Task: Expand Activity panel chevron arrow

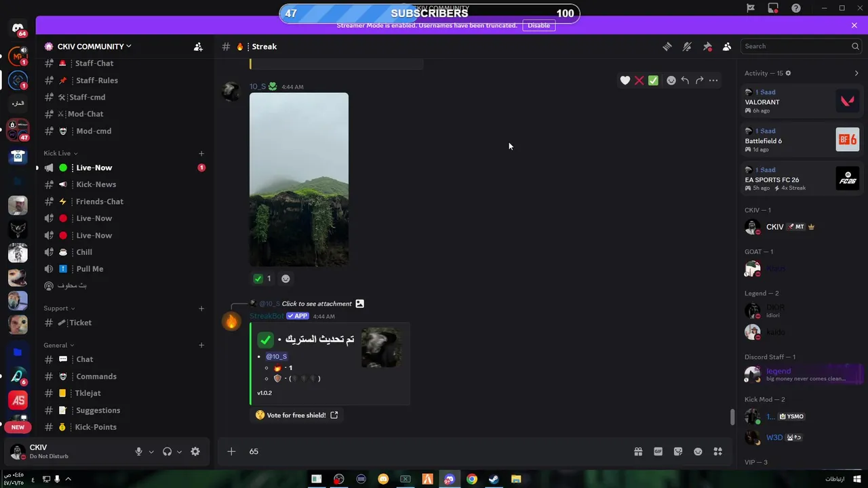Action: [856, 73]
